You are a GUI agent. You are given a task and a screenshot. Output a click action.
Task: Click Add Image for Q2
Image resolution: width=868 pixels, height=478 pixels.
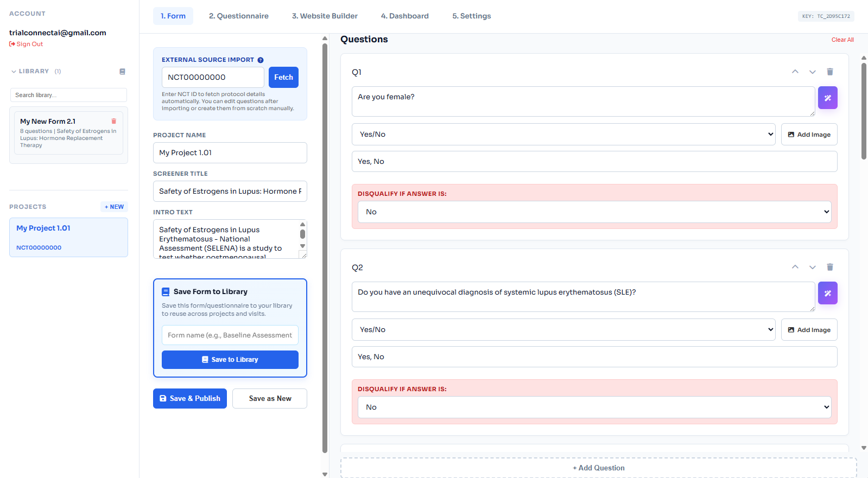809,330
